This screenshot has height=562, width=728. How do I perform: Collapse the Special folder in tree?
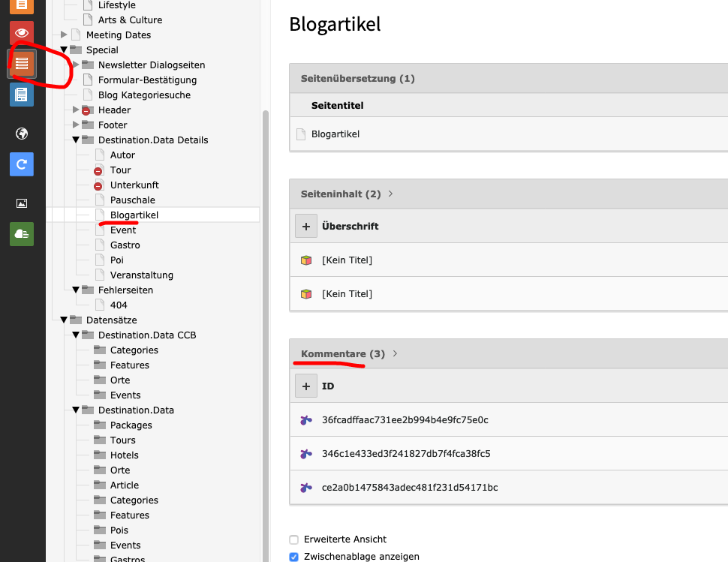64,50
